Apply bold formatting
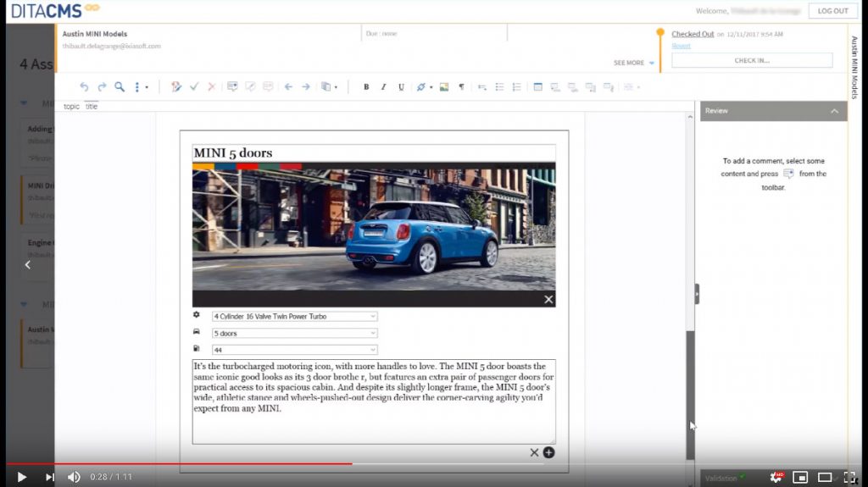 pyautogui.click(x=366, y=87)
